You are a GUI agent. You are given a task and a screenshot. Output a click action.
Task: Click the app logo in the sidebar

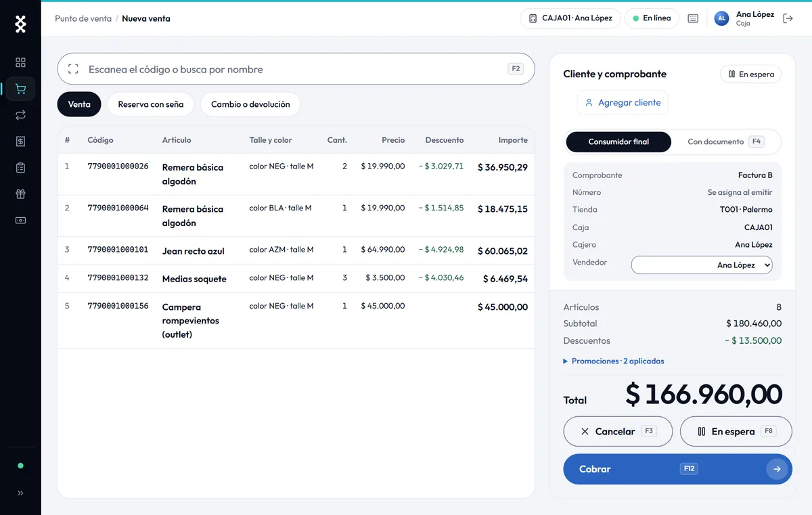coord(20,25)
